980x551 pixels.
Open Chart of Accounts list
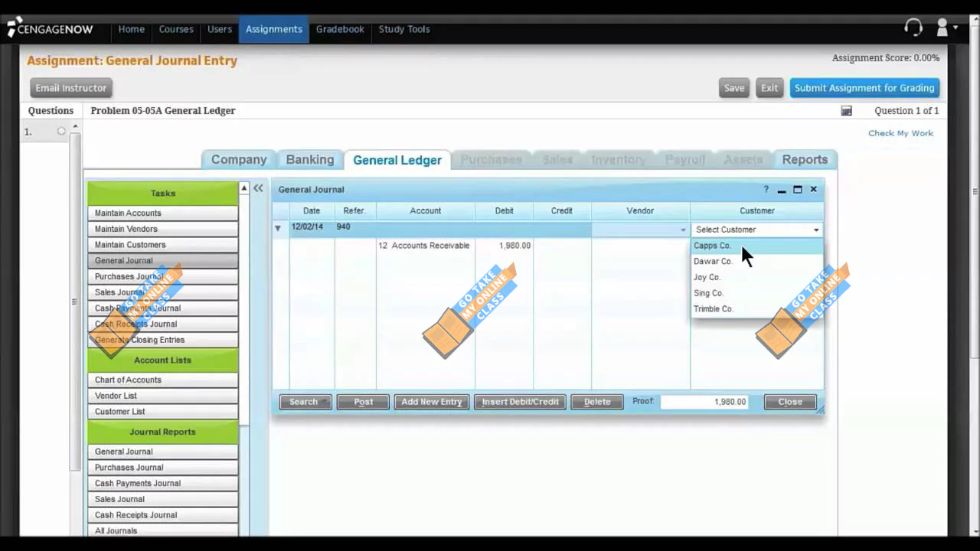[x=163, y=380]
